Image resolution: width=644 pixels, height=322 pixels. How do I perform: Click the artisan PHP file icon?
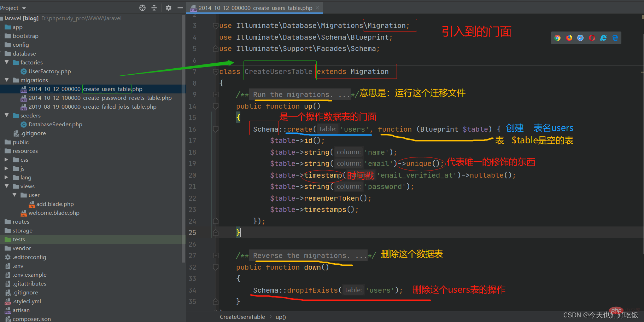(x=8, y=310)
